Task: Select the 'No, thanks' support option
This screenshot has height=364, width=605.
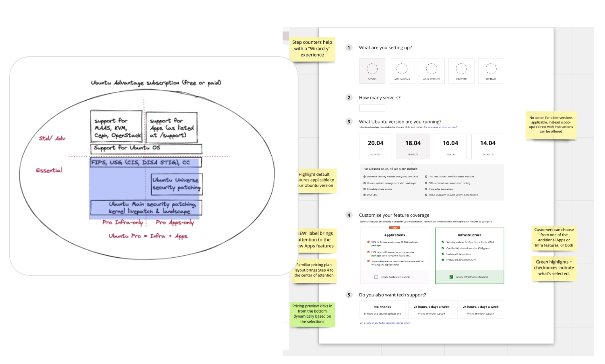Action: tap(382, 310)
